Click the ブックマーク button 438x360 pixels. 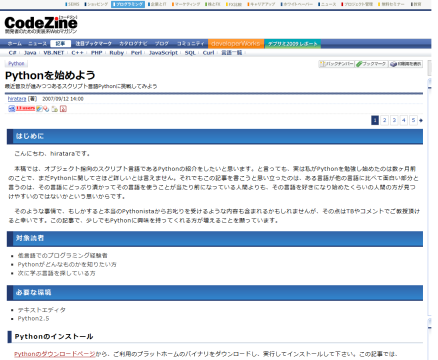[x=371, y=64]
